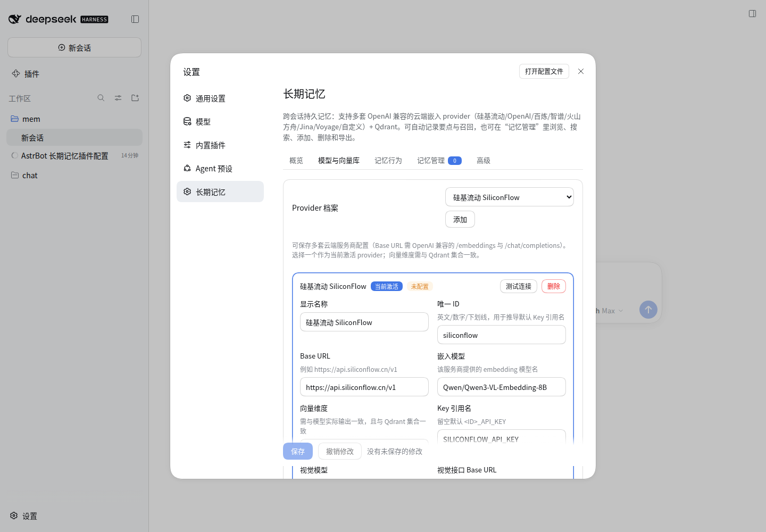766x532 pixels.
Task: Go to 通用设置 section
Action: pyautogui.click(x=220, y=98)
